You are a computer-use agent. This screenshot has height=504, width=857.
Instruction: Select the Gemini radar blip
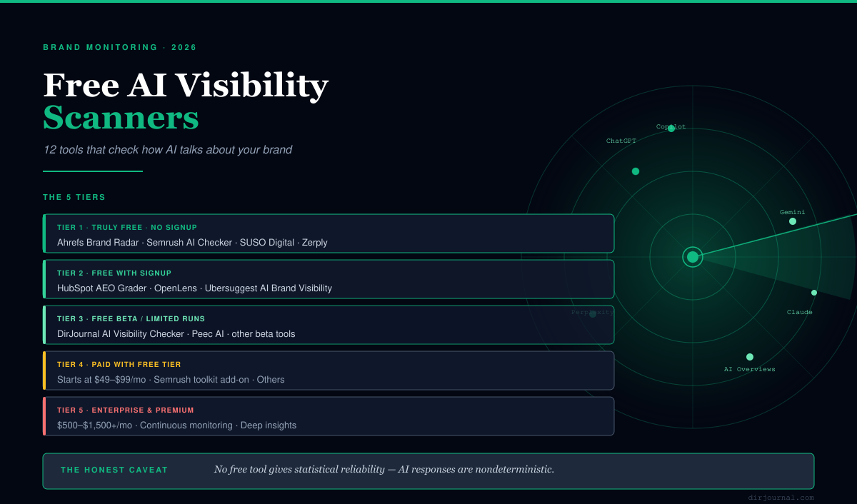792,221
